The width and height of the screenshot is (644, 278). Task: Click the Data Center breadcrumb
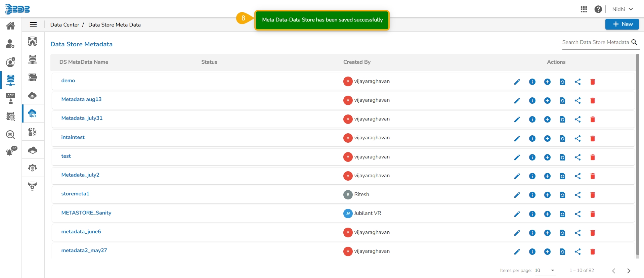pos(65,25)
